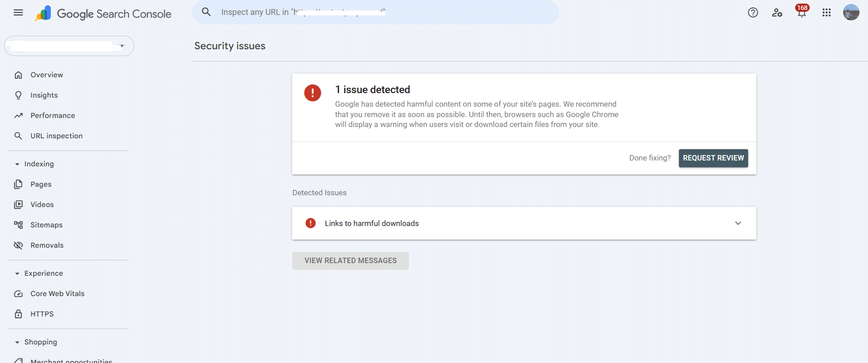Open the help question mark icon
868x363 pixels.
753,13
